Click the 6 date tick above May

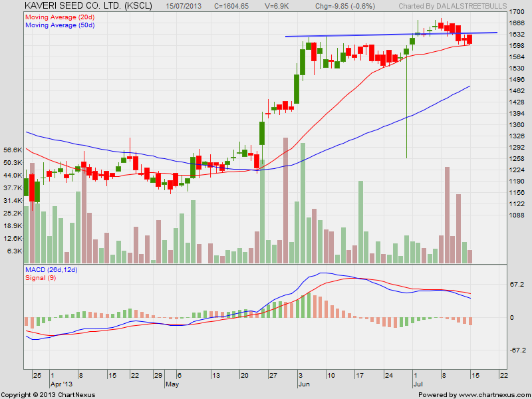click(179, 375)
